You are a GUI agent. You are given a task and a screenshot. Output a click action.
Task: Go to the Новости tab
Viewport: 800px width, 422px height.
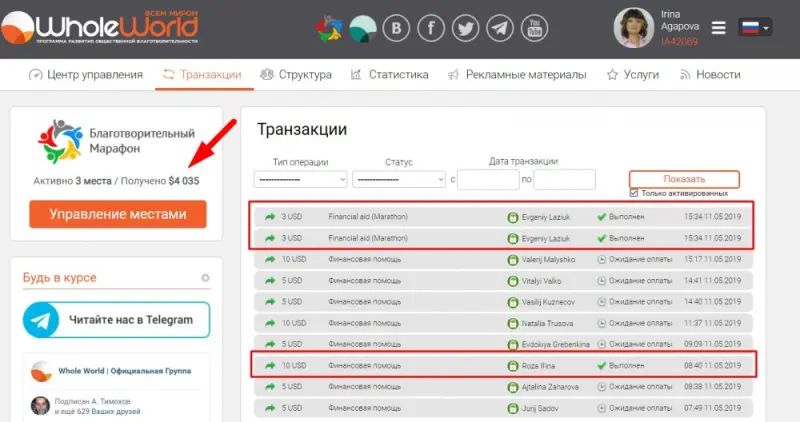(710, 75)
